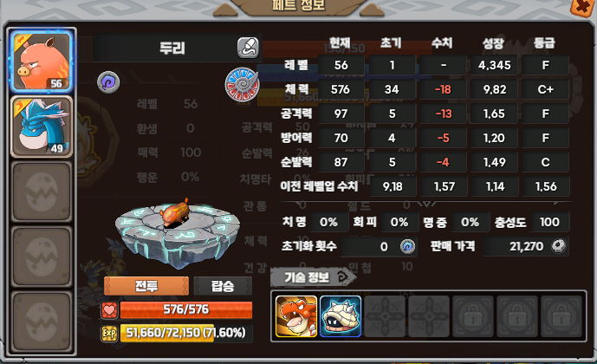Click the pencil rename icon beside 두리

point(248,48)
